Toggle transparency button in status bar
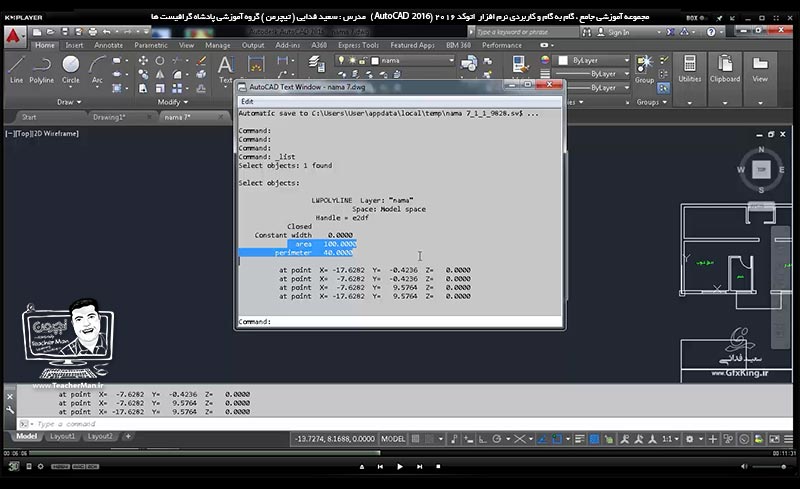The image size is (800, 489). (x=594, y=439)
